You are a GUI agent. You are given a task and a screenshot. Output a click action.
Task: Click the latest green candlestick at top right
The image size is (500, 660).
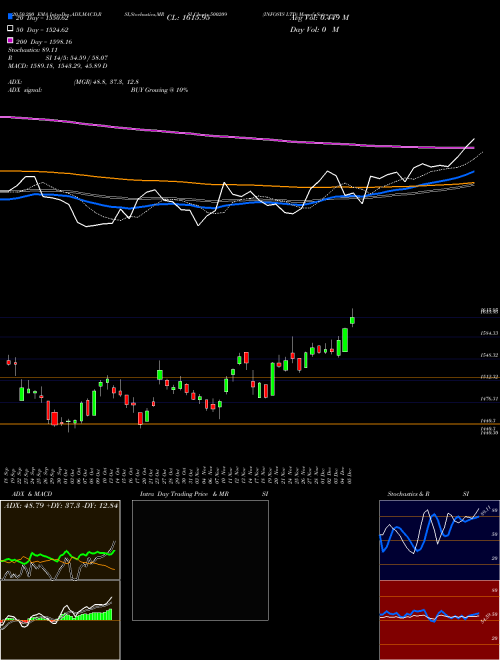(x=352, y=320)
